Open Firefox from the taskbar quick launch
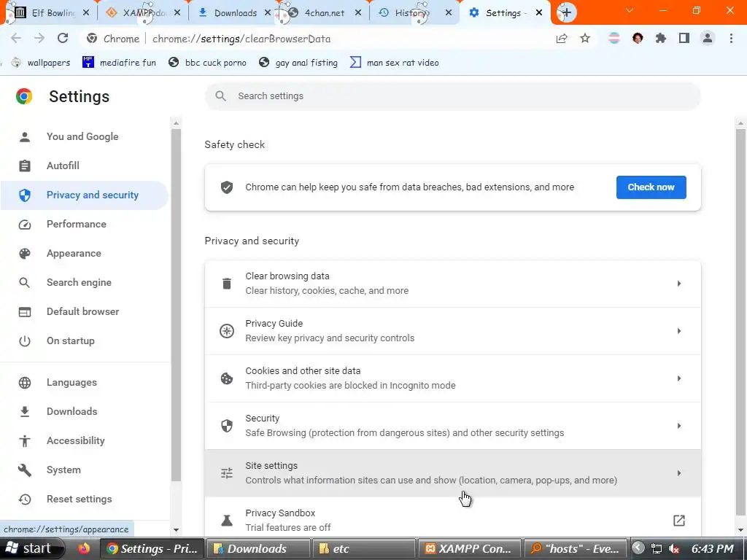Screen dimensions: 747x560 [x=84, y=548]
